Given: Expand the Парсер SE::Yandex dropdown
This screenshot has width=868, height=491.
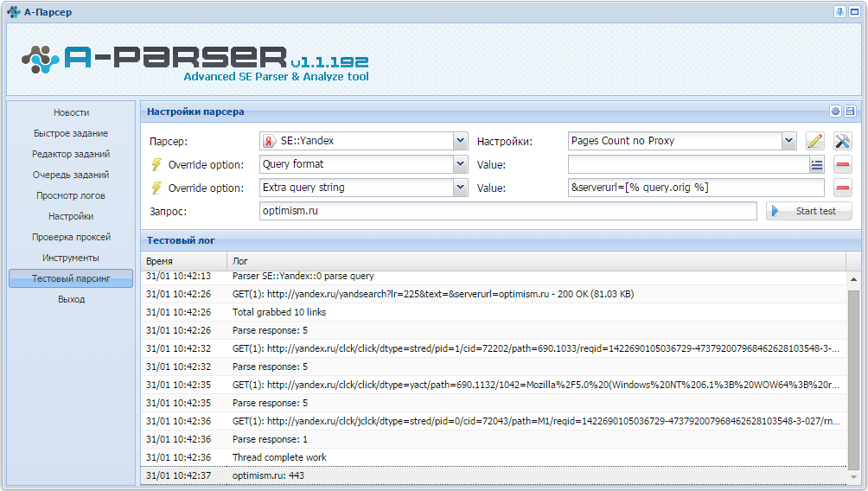Looking at the screenshot, I should [x=460, y=141].
